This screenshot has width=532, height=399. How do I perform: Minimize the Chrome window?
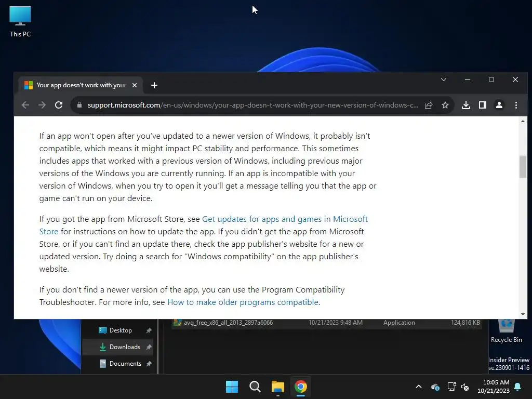tap(468, 79)
